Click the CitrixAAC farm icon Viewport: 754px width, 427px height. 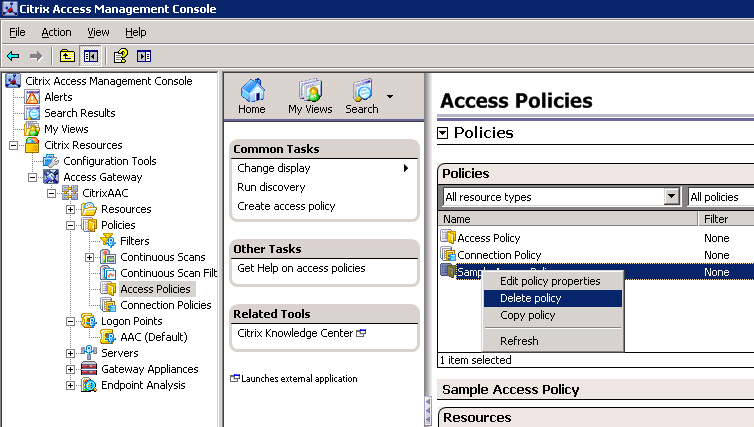70,193
